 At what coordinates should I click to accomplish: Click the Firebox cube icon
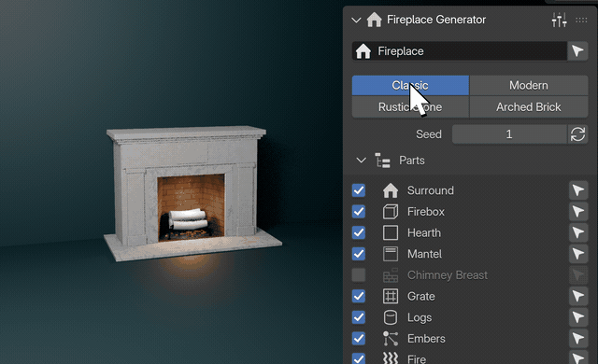[x=391, y=211]
